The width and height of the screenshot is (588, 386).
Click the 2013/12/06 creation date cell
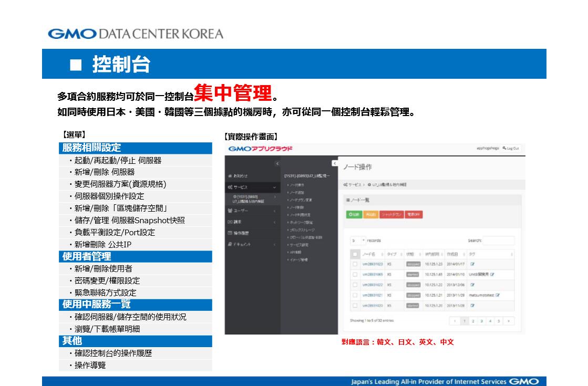click(x=456, y=285)
